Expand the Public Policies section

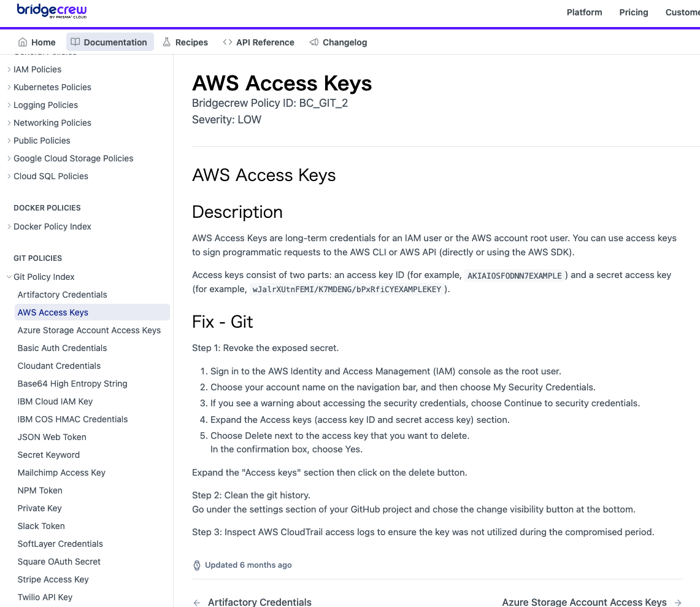point(9,141)
